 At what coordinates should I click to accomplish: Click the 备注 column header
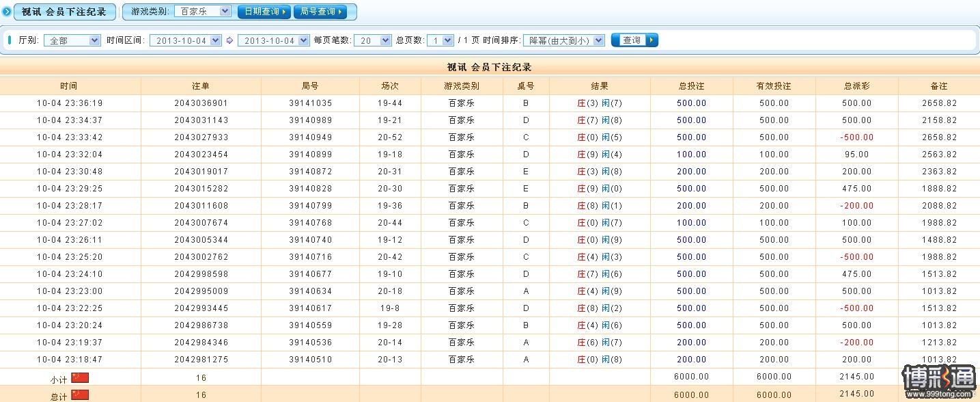pyautogui.click(x=939, y=86)
